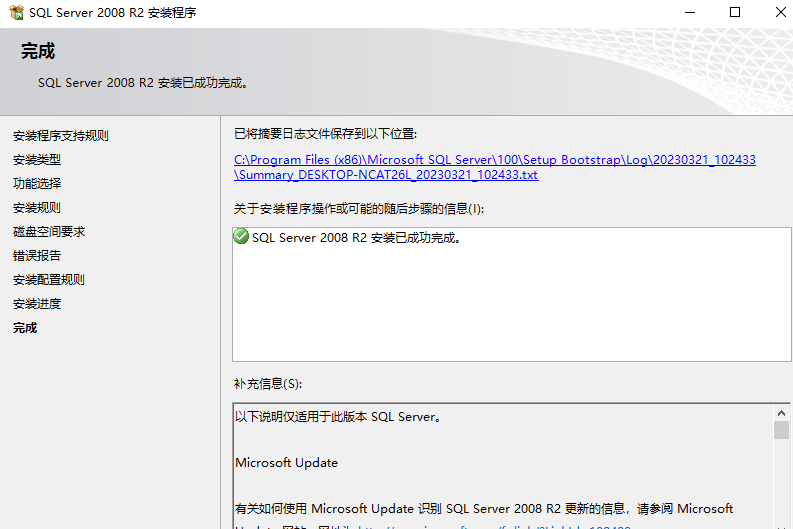Click the 完成 page heading
This screenshot has height=529, width=793.
point(38,51)
